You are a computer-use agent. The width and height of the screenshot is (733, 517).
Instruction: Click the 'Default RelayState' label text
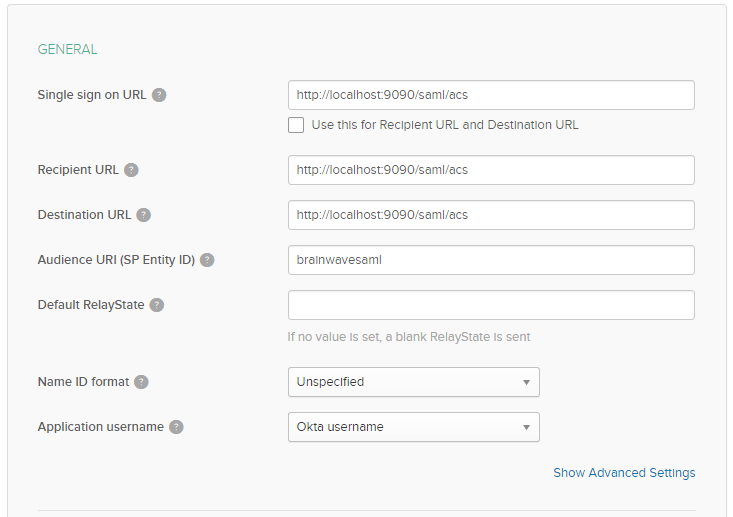(91, 305)
